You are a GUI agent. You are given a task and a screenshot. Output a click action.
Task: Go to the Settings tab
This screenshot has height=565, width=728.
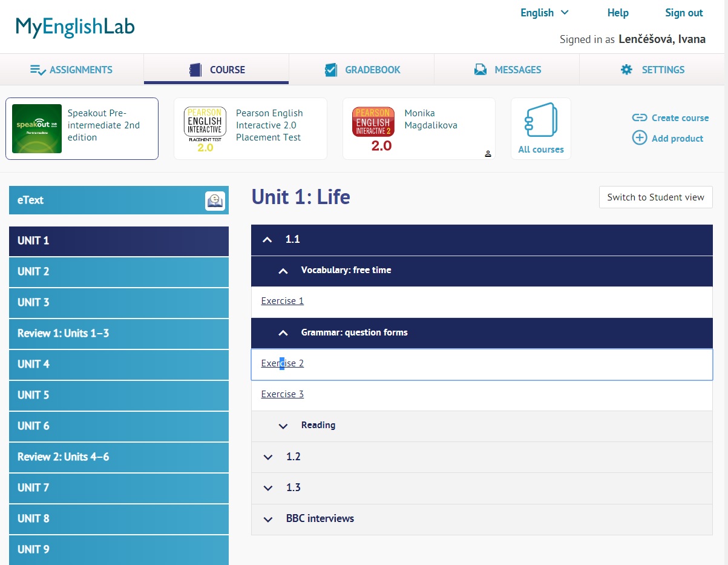pos(652,70)
